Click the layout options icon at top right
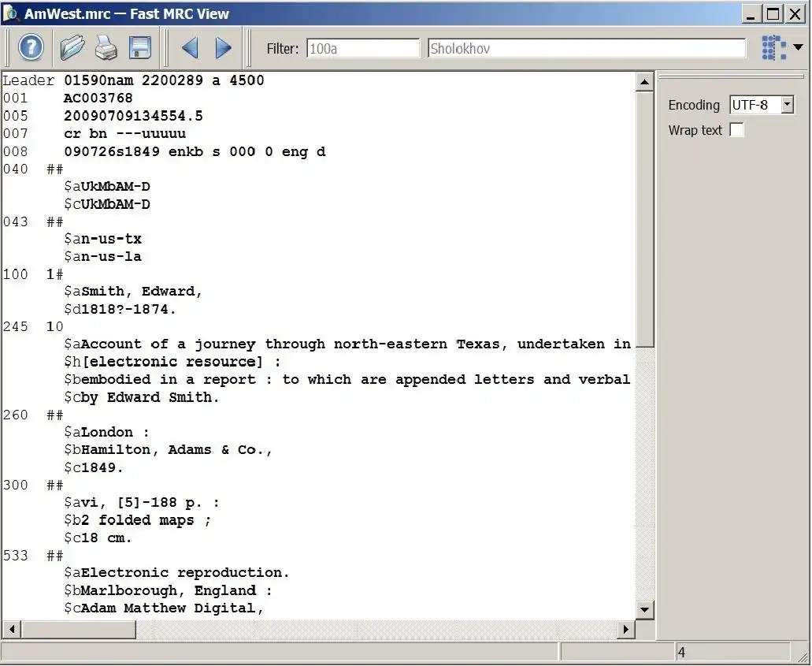 pyautogui.click(x=774, y=47)
